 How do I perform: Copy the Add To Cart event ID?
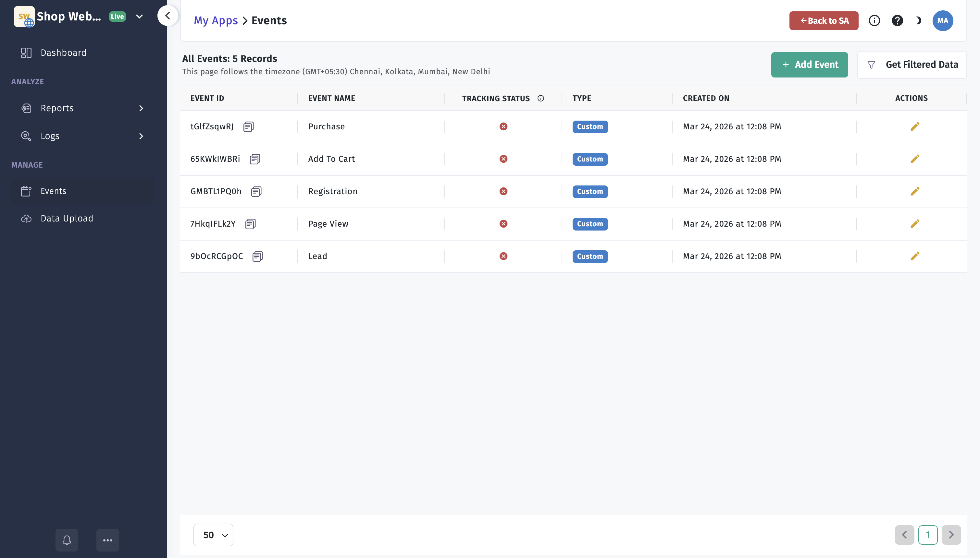pos(255,159)
